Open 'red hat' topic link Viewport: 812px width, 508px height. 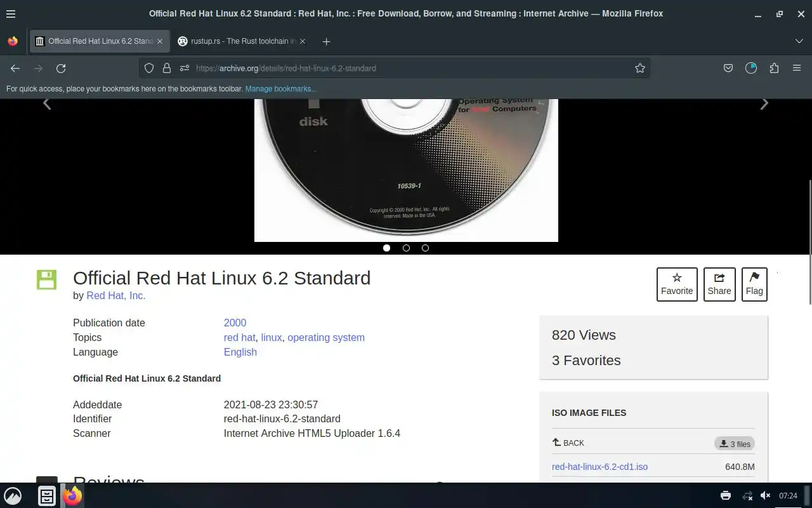240,337
